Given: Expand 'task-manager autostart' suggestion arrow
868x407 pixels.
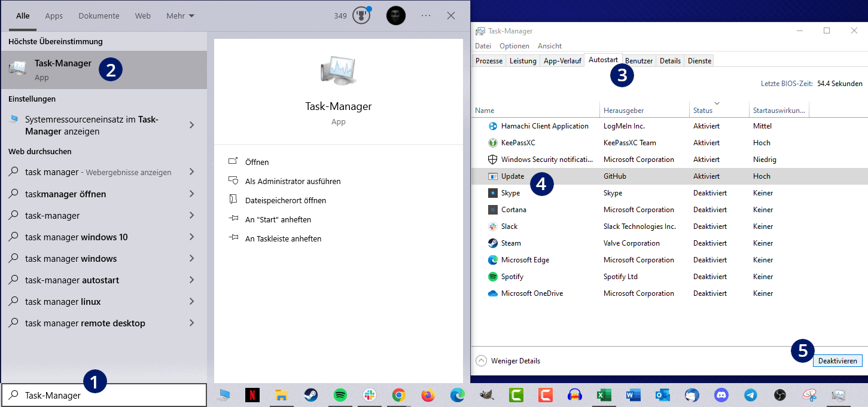Looking at the screenshot, I should pyautogui.click(x=192, y=280).
